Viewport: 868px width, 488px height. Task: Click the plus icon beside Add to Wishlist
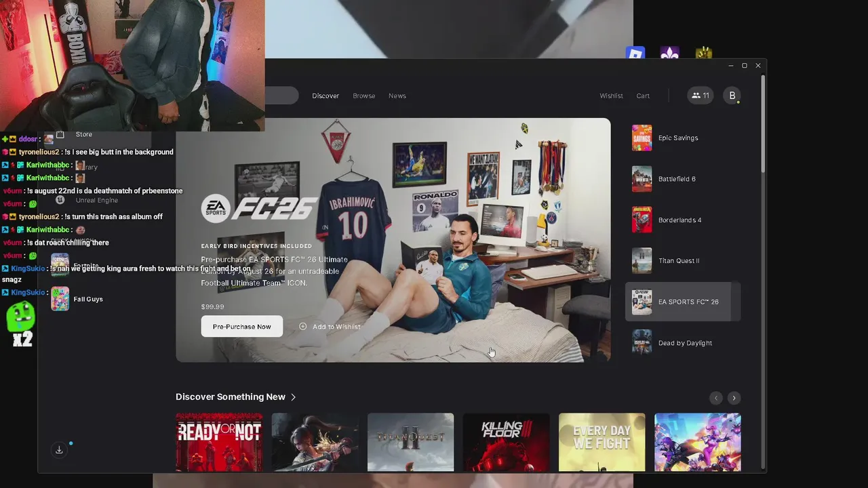[302, 326]
